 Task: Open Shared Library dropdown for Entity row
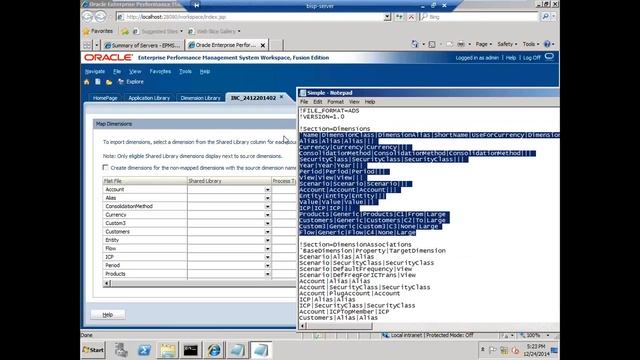pyautogui.click(x=267, y=240)
